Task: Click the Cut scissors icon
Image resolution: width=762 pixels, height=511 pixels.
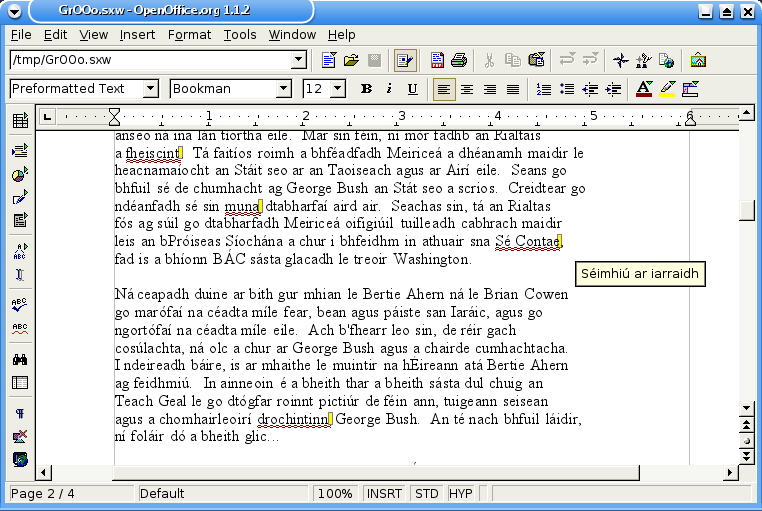Action: [489, 60]
